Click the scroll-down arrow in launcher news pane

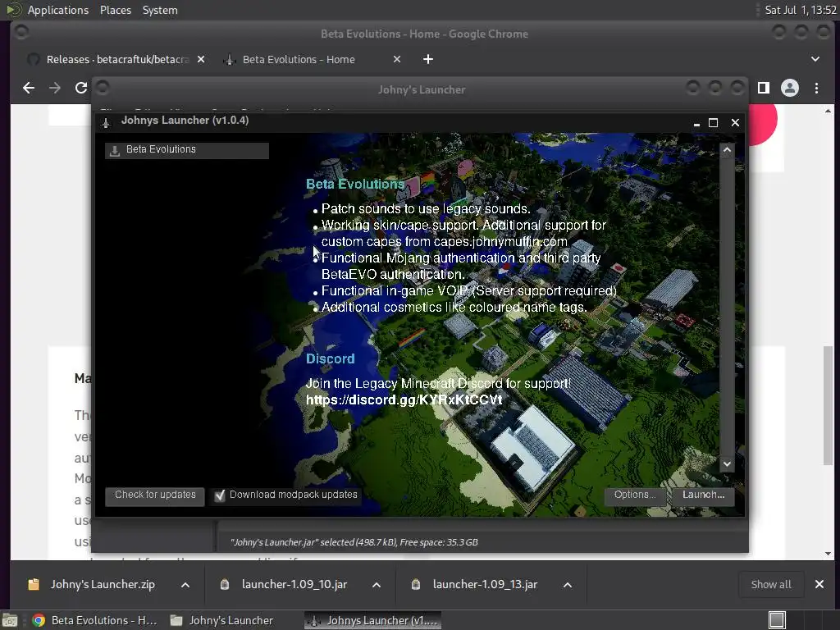[727, 464]
